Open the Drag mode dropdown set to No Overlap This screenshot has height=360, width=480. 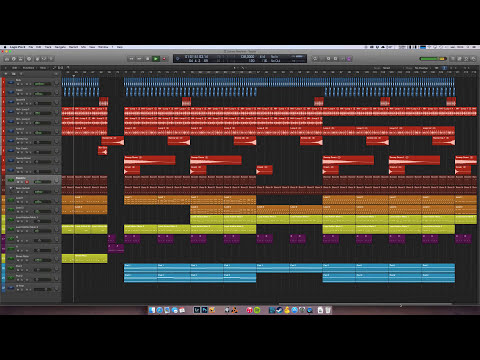click(422, 68)
